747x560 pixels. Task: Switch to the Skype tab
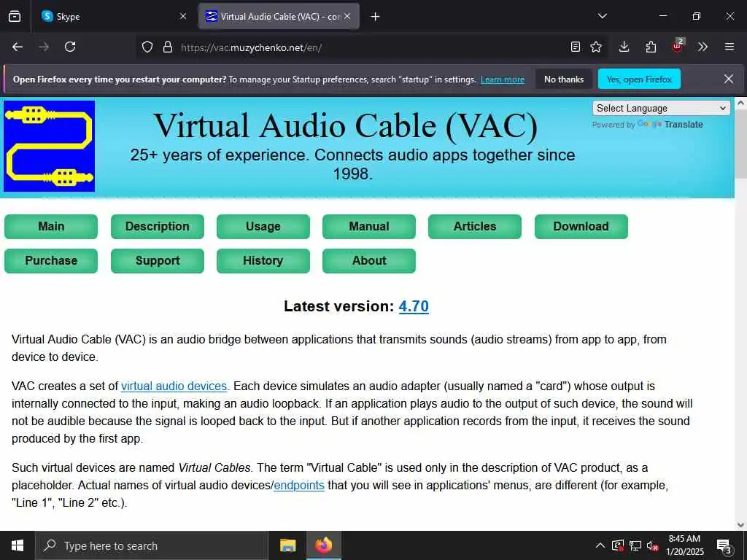[115, 17]
